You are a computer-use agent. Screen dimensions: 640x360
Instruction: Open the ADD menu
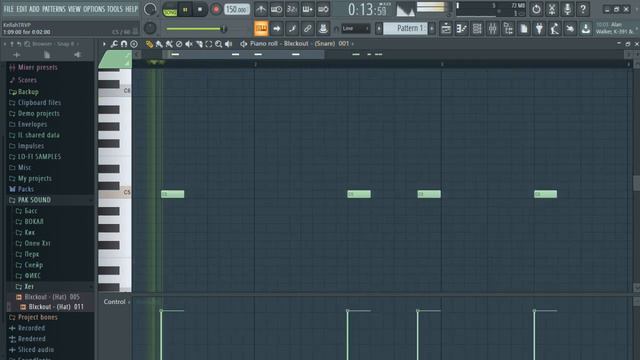click(34, 9)
